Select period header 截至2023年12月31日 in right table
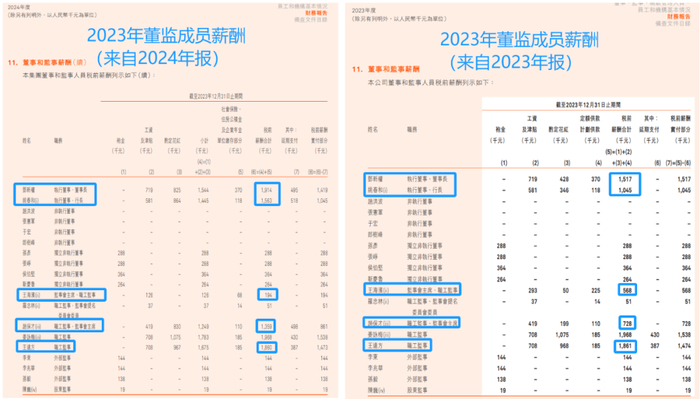The image size is (700, 399). (588, 104)
